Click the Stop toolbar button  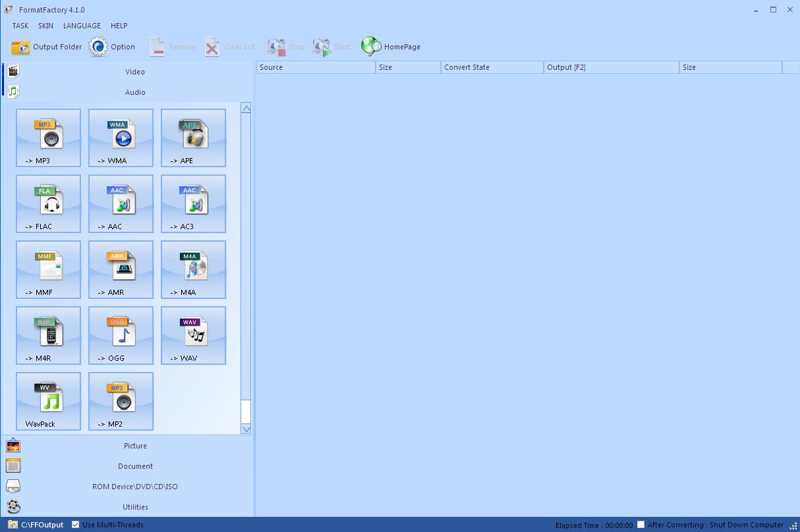point(286,47)
